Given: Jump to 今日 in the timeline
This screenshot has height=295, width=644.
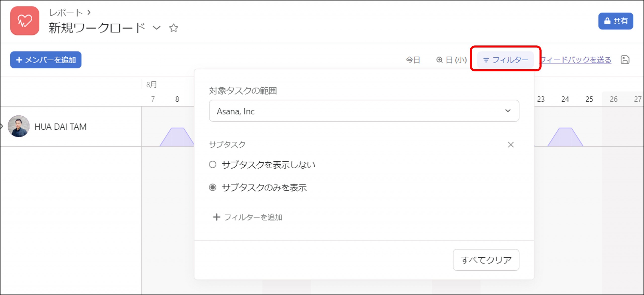Looking at the screenshot, I should (413, 60).
